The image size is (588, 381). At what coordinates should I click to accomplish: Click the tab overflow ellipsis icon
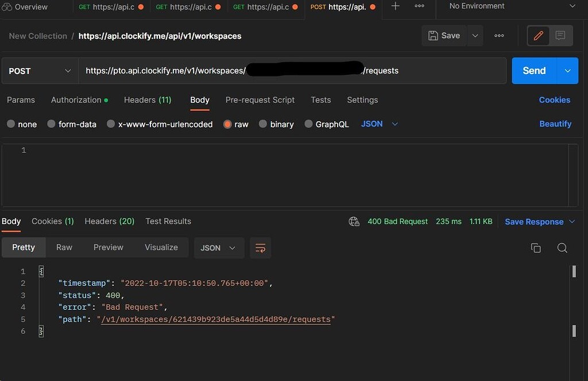(x=419, y=7)
